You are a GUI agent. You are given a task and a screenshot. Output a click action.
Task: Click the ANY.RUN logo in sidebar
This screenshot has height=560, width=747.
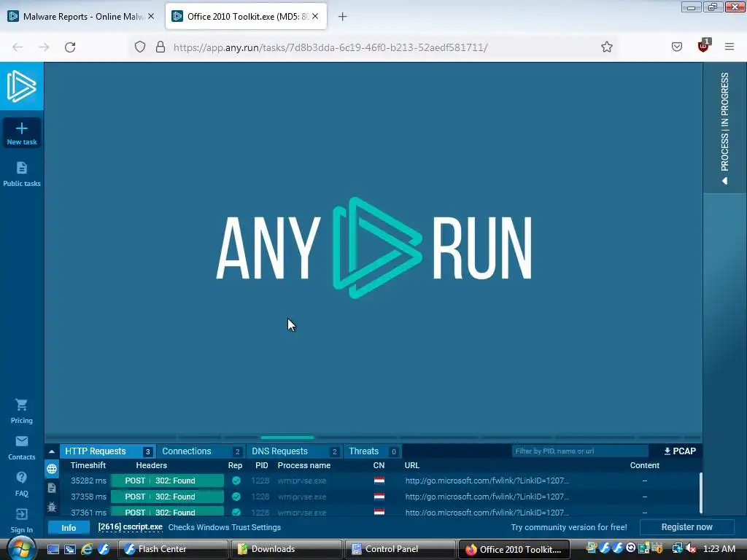[21, 86]
